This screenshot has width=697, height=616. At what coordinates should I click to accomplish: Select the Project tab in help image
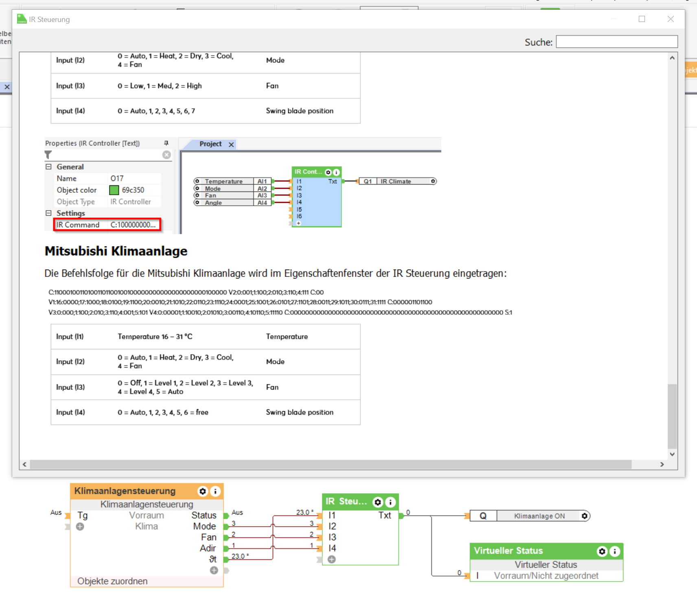point(210,144)
